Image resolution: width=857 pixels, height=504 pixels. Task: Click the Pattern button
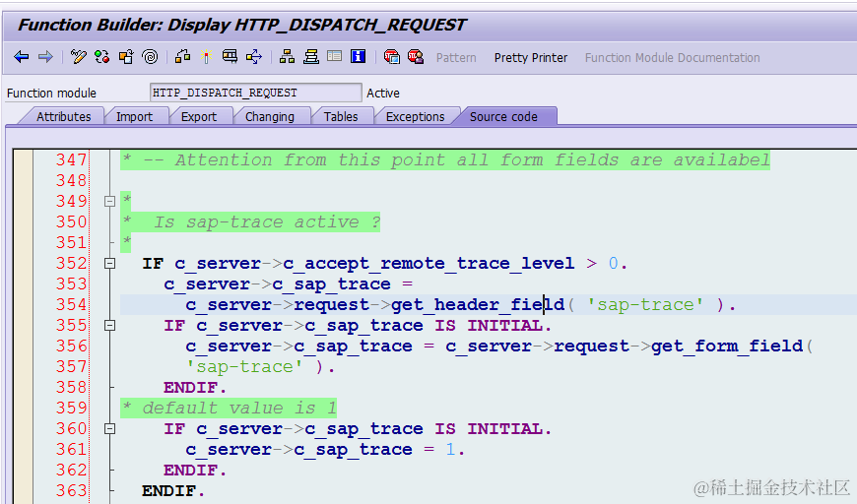pos(456,58)
